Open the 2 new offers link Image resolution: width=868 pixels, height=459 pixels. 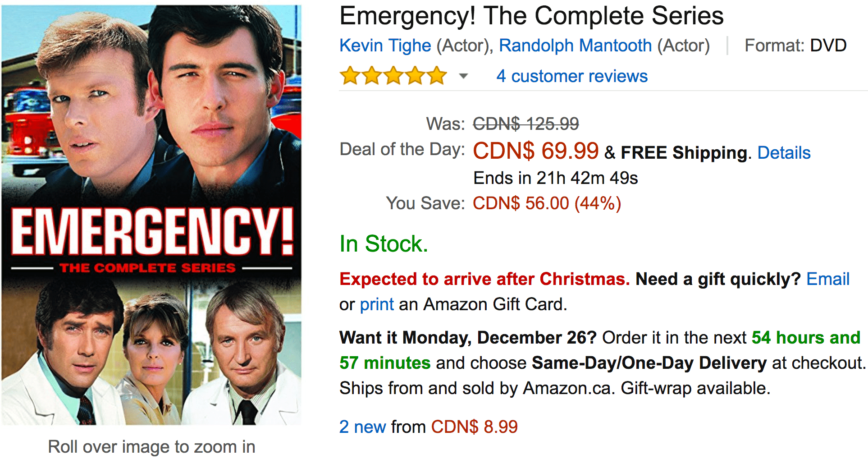363,427
